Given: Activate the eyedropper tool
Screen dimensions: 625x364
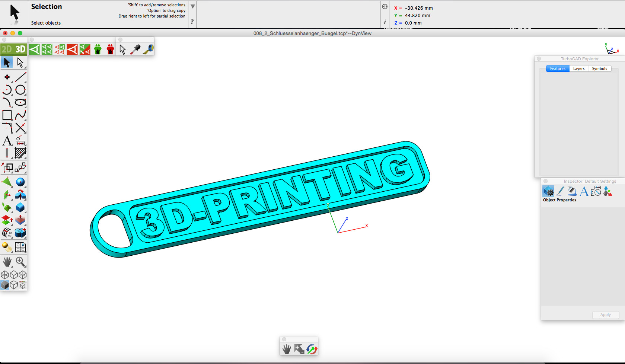Looking at the screenshot, I should pyautogui.click(x=135, y=50).
